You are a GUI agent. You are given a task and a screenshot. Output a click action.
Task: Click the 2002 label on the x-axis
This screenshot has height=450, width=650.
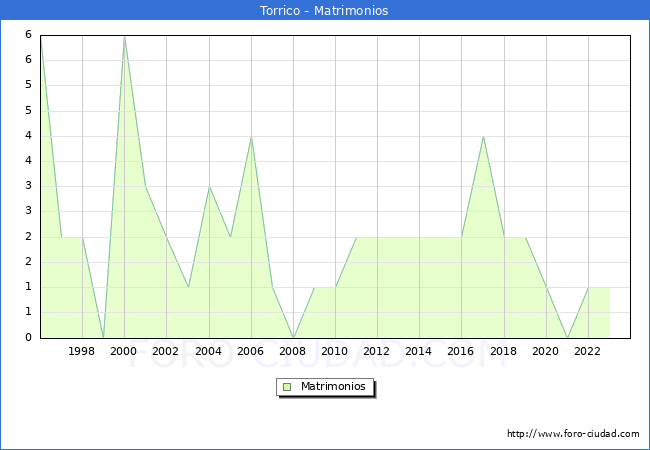(166, 351)
